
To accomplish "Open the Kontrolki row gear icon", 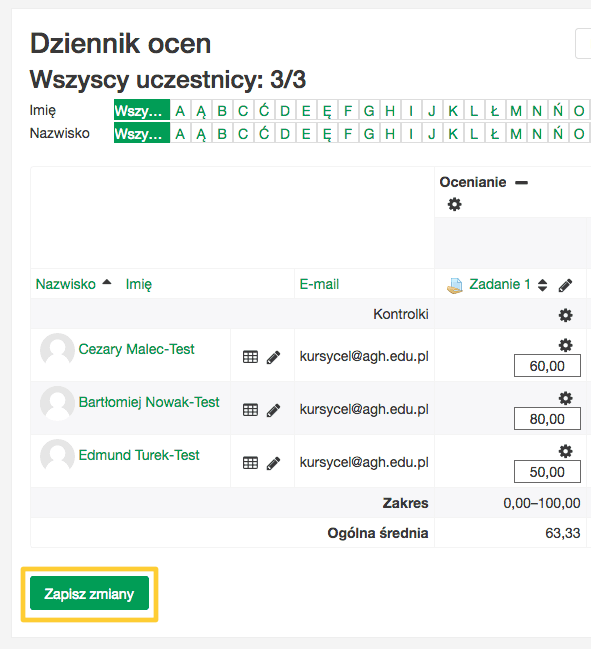I will point(565,315).
